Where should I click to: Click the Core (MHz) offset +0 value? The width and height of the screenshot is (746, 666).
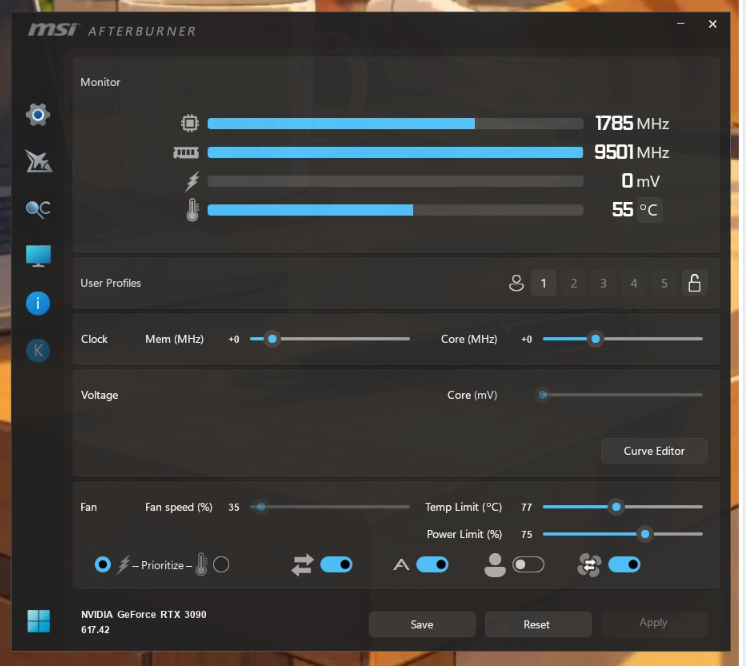pos(526,339)
